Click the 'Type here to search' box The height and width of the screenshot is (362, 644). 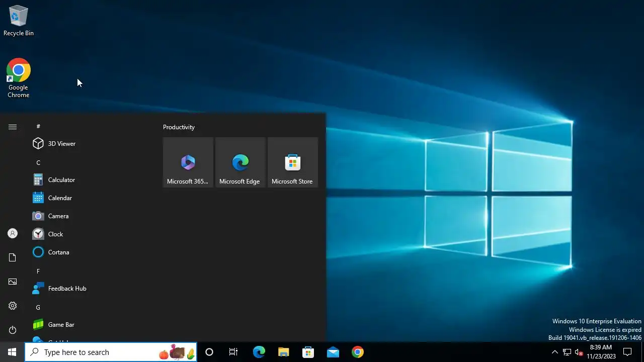111,352
